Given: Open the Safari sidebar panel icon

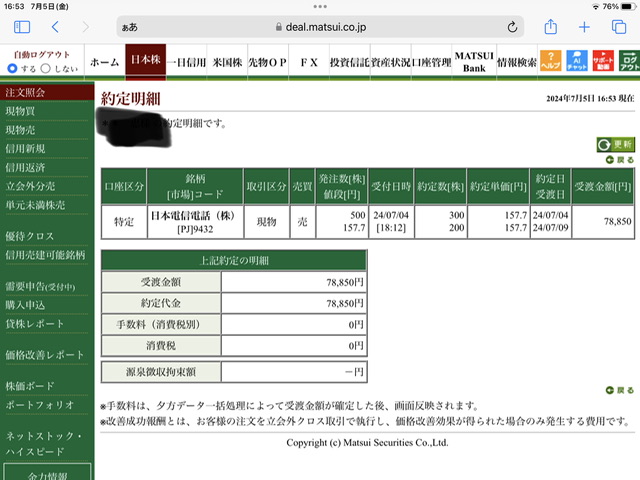Looking at the screenshot, I should [22, 27].
